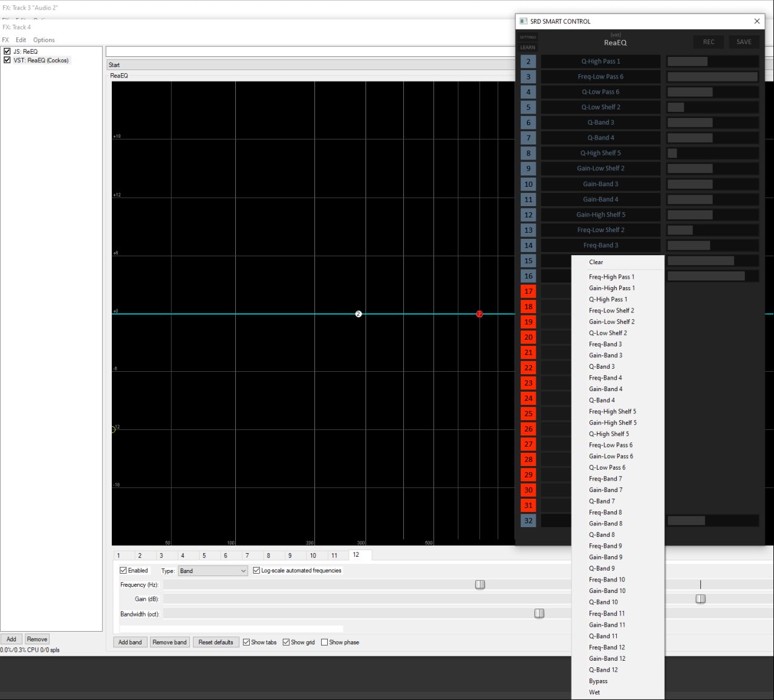Image resolution: width=774 pixels, height=700 pixels.
Task: Click the Bandwidth (oct) slider handle
Action: (x=539, y=614)
